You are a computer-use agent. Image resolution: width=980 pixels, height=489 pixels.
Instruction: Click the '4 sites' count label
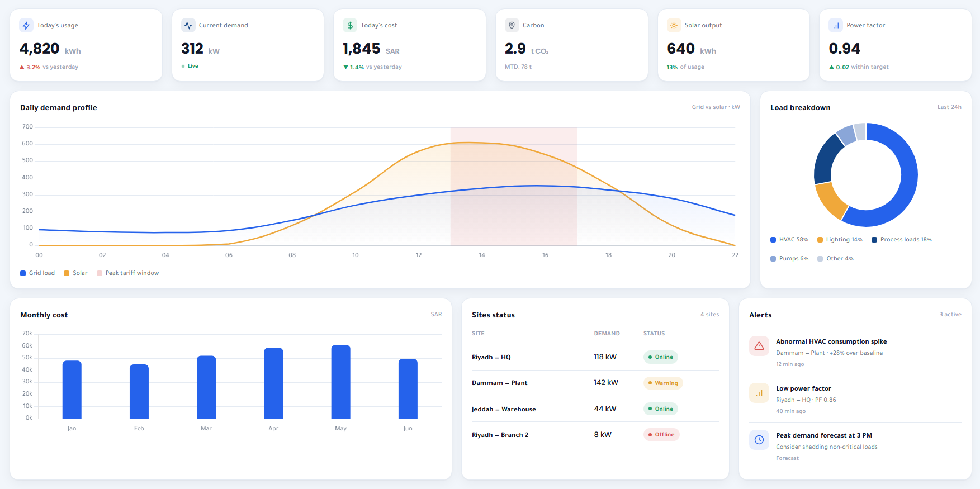(710, 315)
